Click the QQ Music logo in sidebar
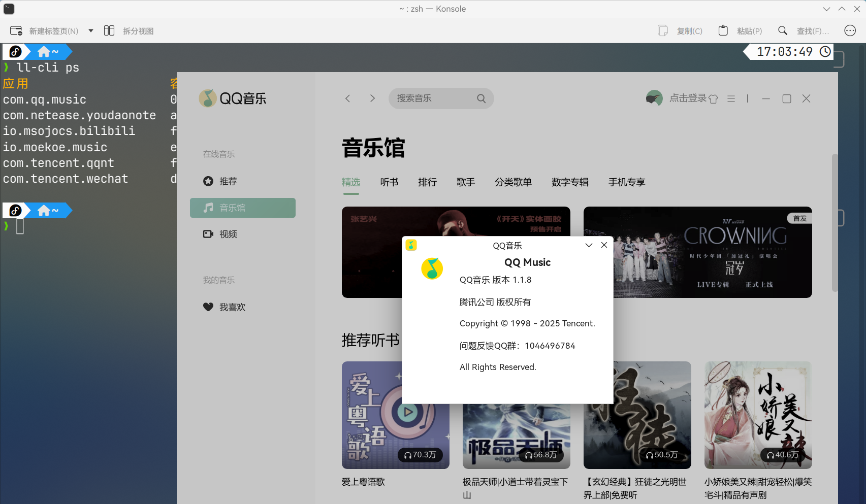This screenshot has width=866, height=504. coord(233,98)
